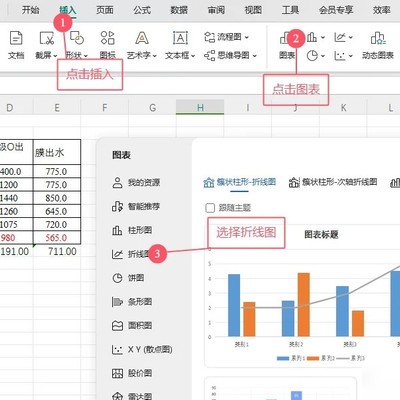Open the 数据 ribbon tab
The height and width of the screenshot is (400, 400).
point(179,10)
